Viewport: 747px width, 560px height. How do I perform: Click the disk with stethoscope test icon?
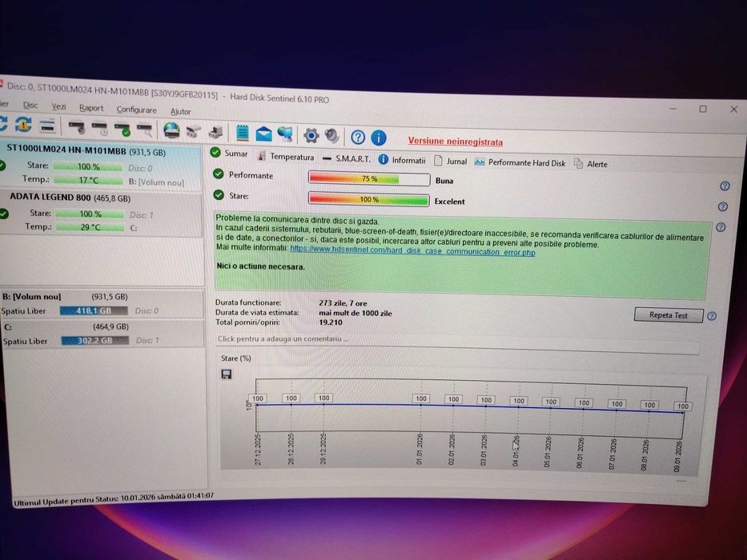click(76, 128)
